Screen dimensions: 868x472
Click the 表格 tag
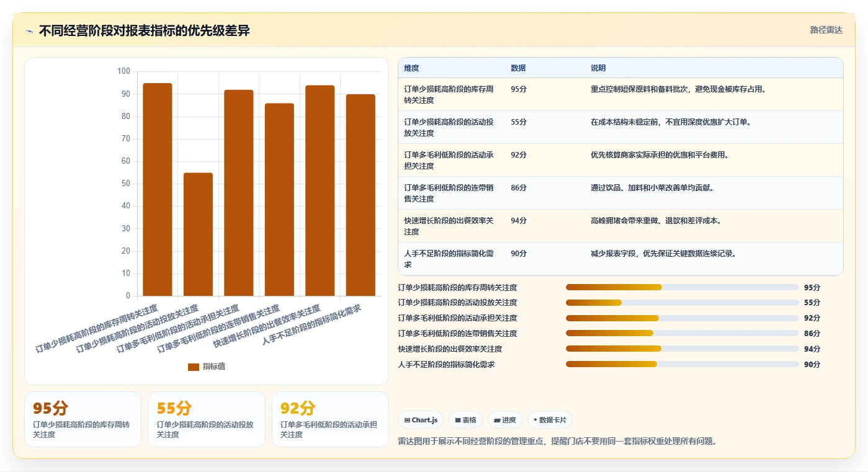tap(465, 420)
